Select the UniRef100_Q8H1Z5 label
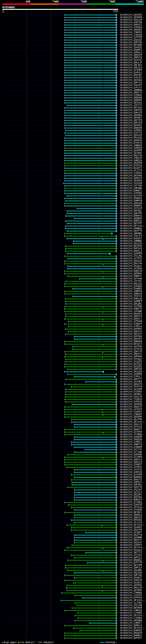This screenshot has width=146, height=644. tap(131, 55)
